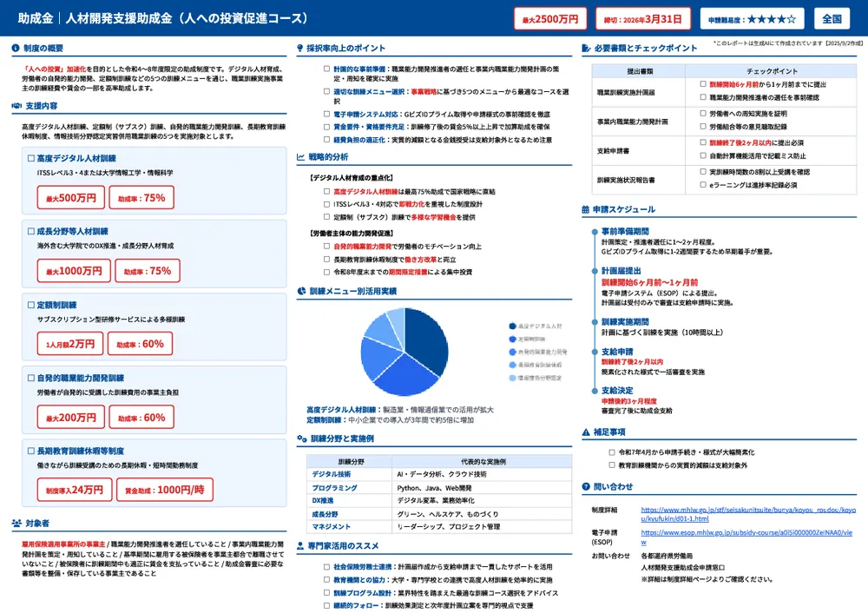Check the 長期教育訓練休暇等制度 card checkbox
Image resolution: width=868 pixels, height=613 pixels.
tap(31, 452)
